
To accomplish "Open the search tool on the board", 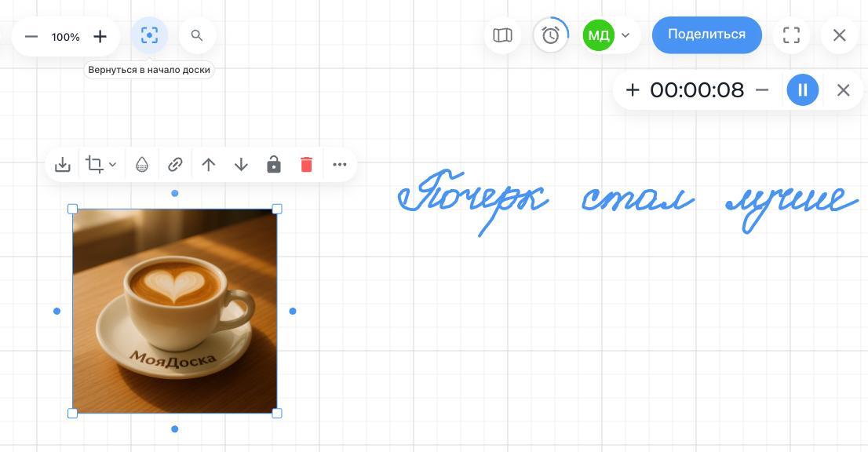I will [197, 35].
